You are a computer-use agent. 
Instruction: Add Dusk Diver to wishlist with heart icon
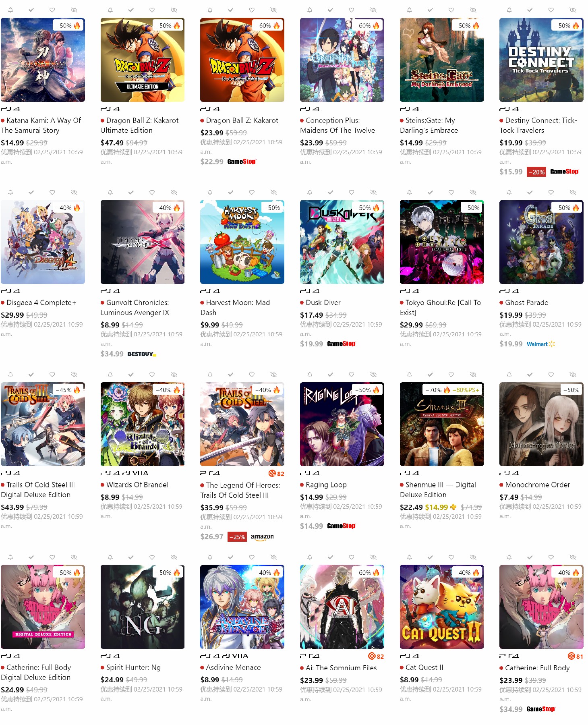click(x=351, y=192)
